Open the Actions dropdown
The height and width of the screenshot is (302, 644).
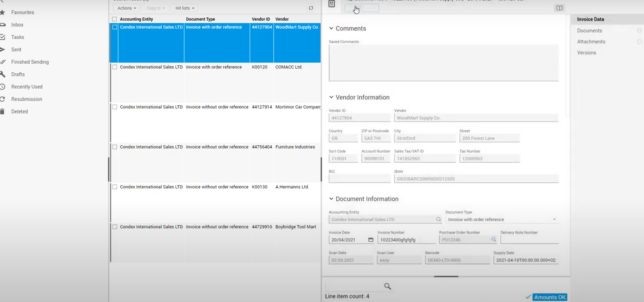point(126,8)
